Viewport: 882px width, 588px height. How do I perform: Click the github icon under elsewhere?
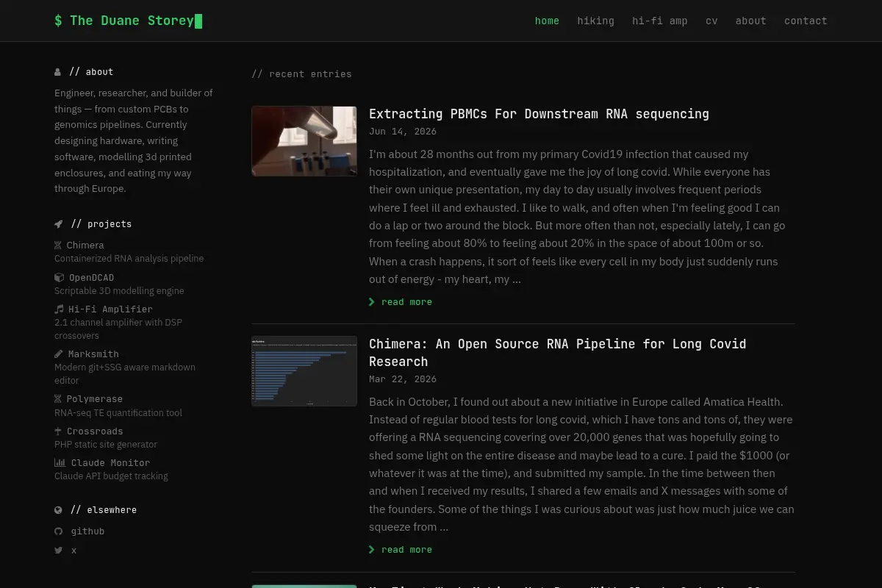(x=58, y=531)
